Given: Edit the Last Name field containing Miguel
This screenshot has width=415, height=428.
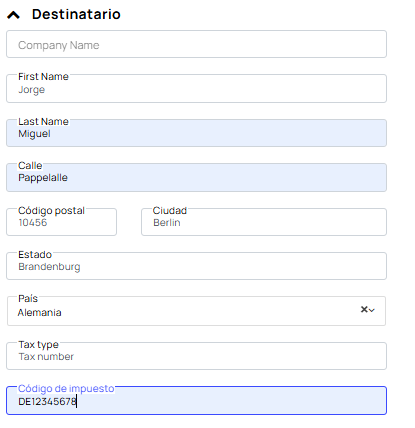Looking at the screenshot, I should (196, 133).
